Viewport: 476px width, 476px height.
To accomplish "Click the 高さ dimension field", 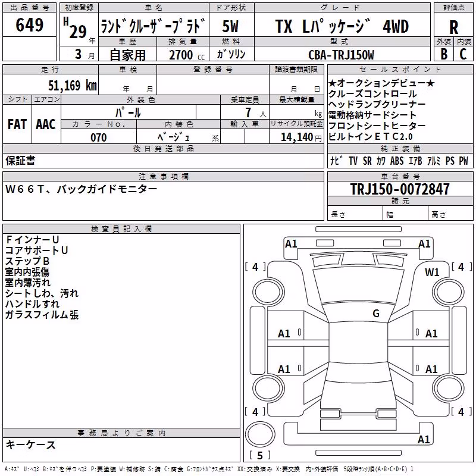I will pyautogui.click(x=451, y=214).
